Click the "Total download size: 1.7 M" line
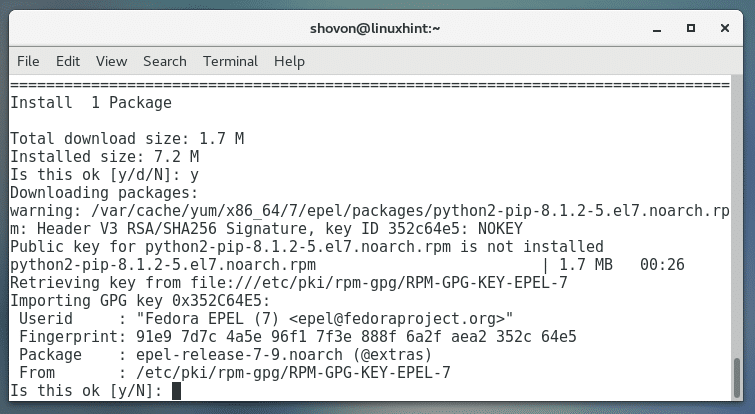Viewport: 755px width, 414px height. point(127,138)
